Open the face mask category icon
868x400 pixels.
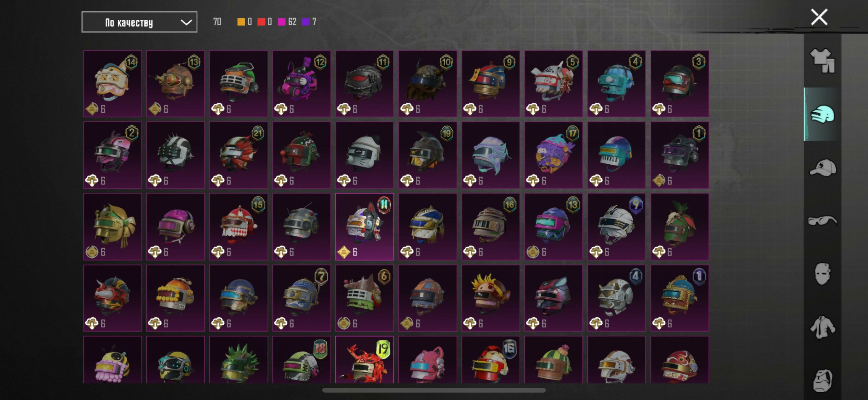822,273
